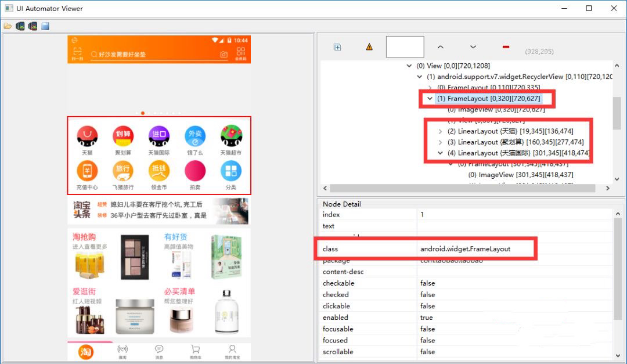
Task: Toggle NAF nodes warning triangle icon
Action: point(369,47)
